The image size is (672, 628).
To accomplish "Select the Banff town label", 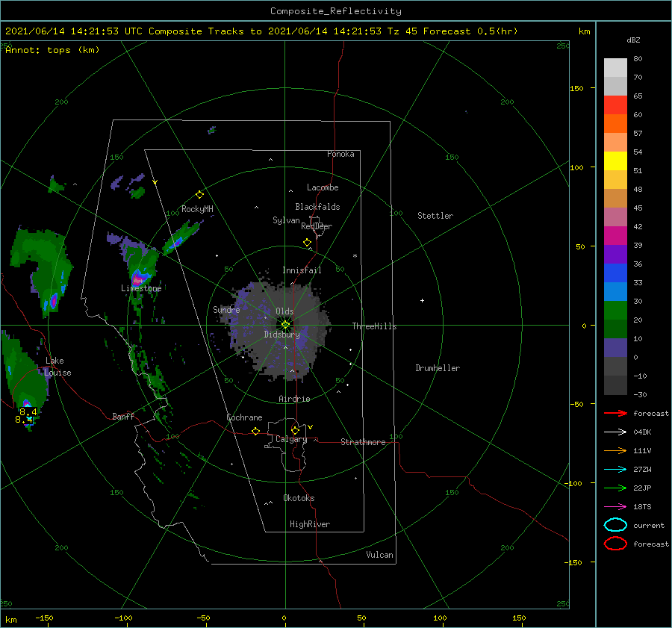I will (x=123, y=416).
